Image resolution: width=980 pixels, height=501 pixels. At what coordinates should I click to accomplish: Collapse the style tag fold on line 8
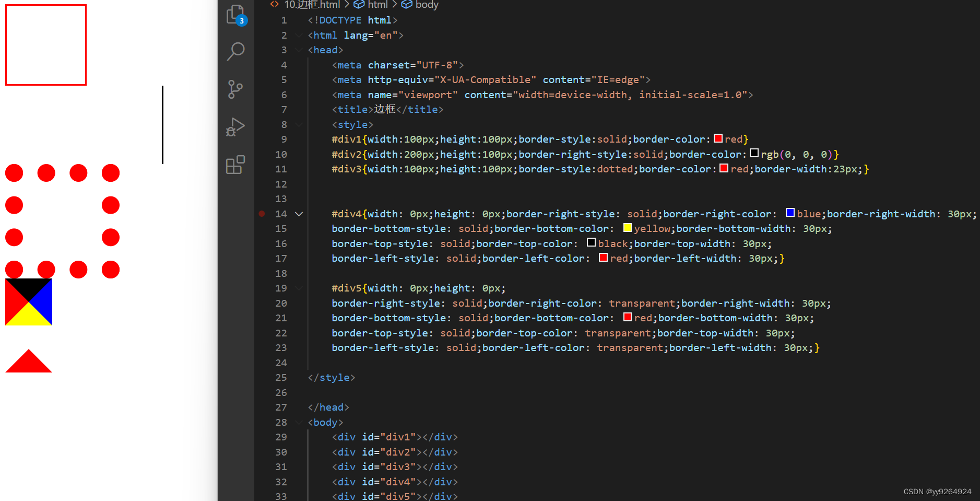[x=299, y=124]
